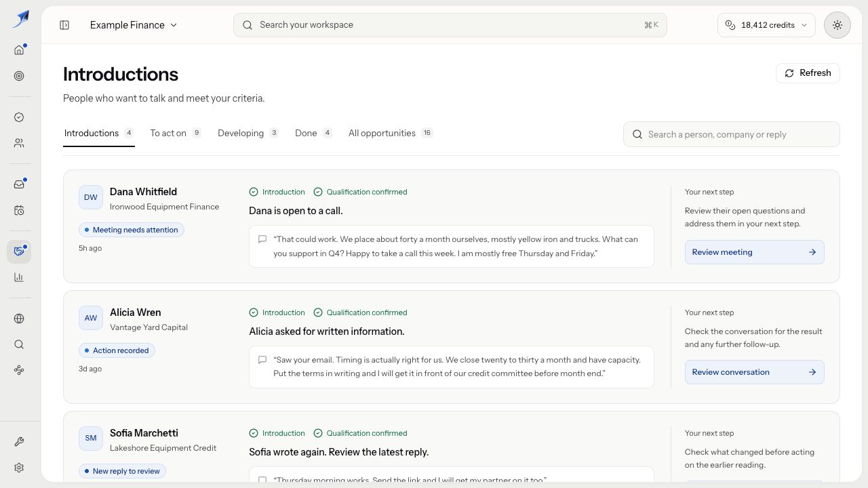Open the bar chart analytics icon
This screenshot has width=868, height=488.
click(19, 277)
